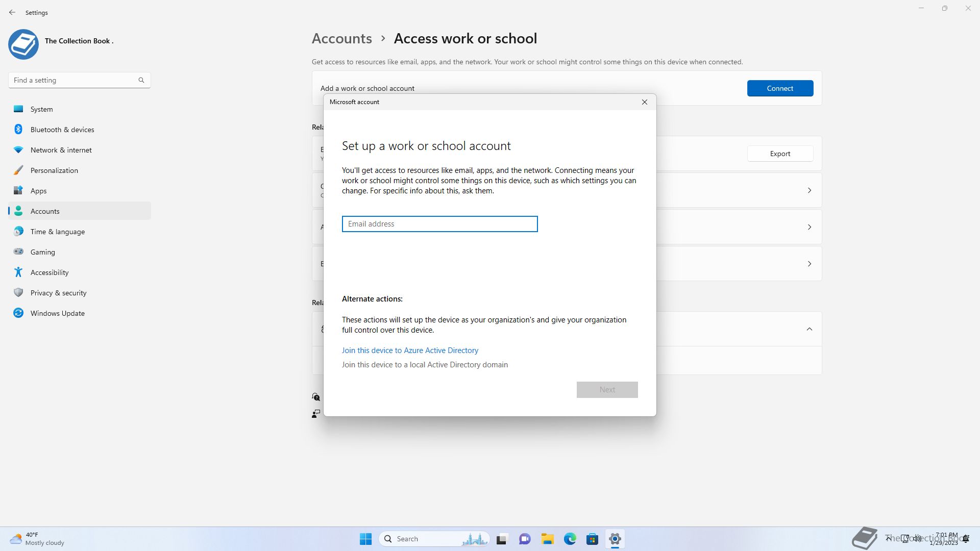980x551 pixels.
Task: Click the Settings gear on the taskbar
Action: (x=615, y=539)
